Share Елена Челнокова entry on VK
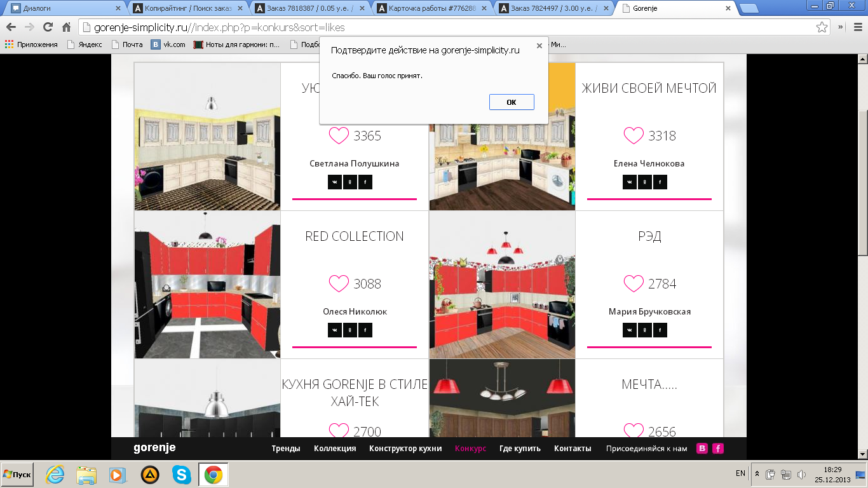Viewport: 868px width, 488px height. click(630, 182)
